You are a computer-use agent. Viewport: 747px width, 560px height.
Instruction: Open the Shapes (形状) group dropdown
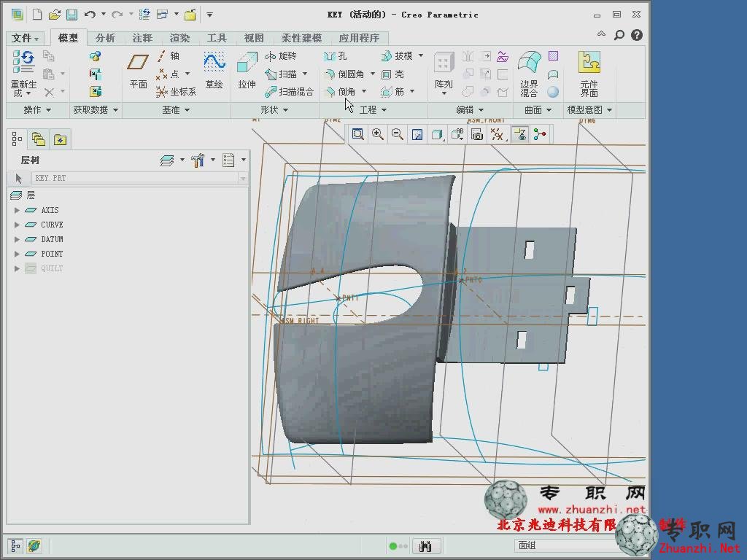coord(274,110)
